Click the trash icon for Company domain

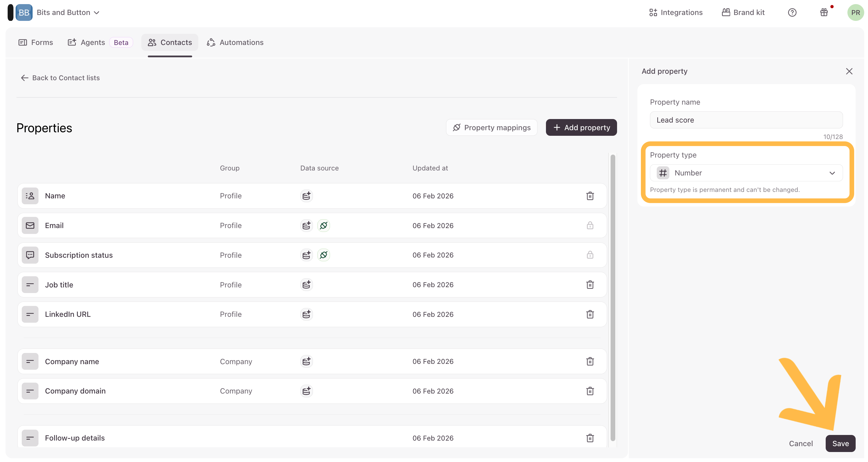590,391
